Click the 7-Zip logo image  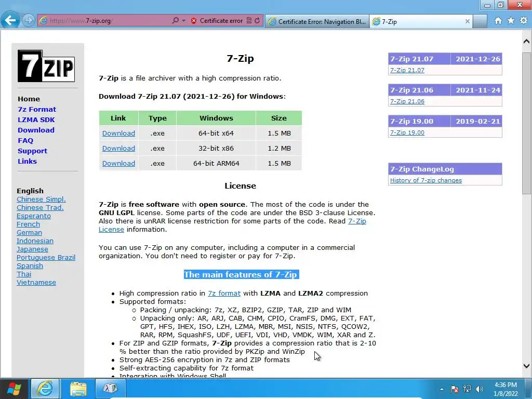[x=46, y=66]
